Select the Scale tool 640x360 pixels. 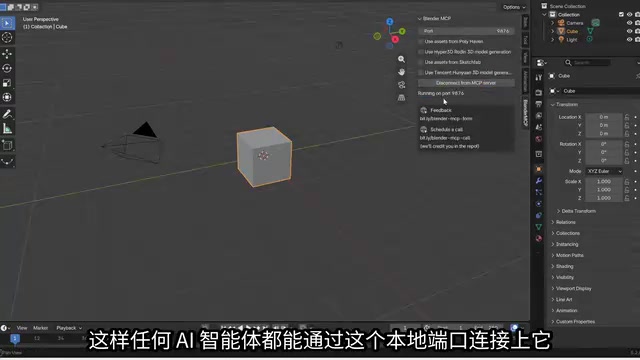click(x=7, y=83)
